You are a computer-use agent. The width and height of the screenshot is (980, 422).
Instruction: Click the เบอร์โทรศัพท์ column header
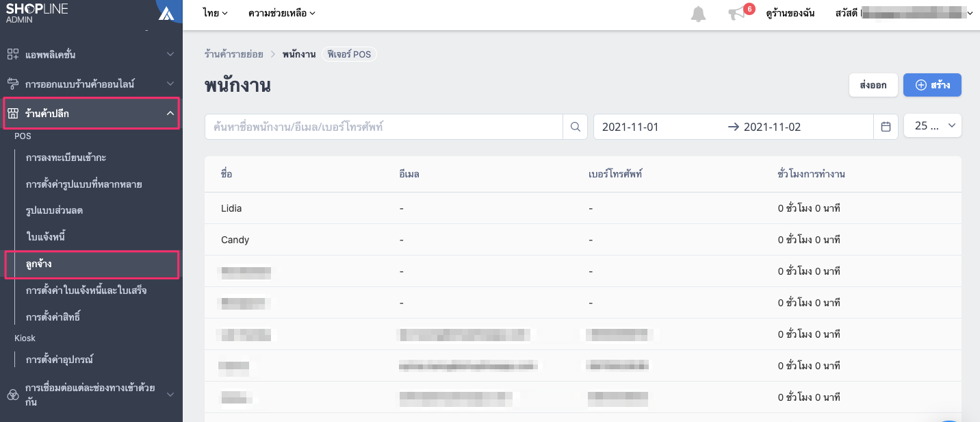615,174
